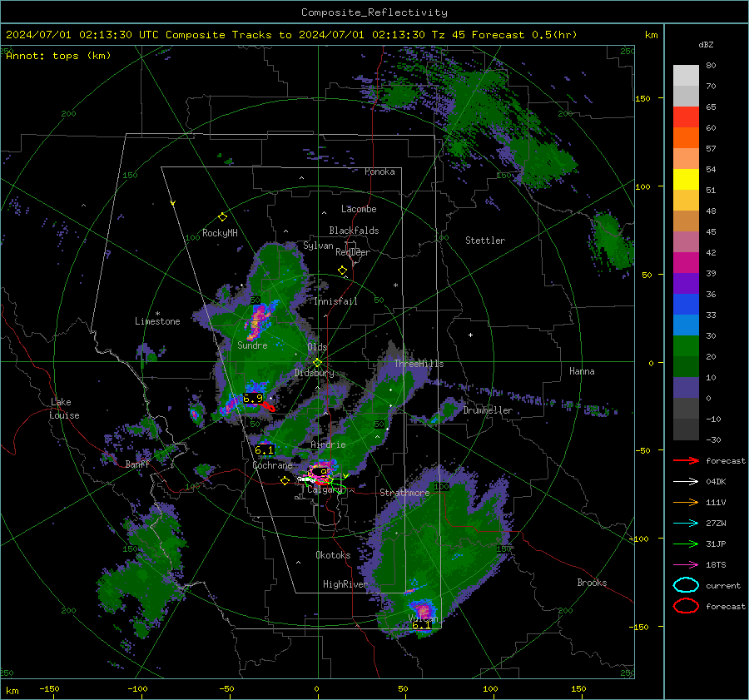The width and height of the screenshot is (749, 700).
Task: Click the Strathmore label
Action: pyautogui.click(x=404, y=493)
